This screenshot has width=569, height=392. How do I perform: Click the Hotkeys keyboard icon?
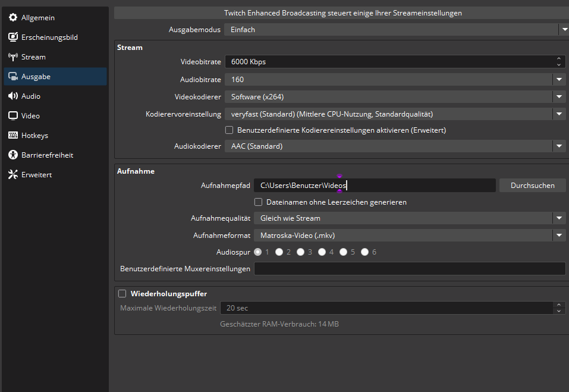point(13,136)
